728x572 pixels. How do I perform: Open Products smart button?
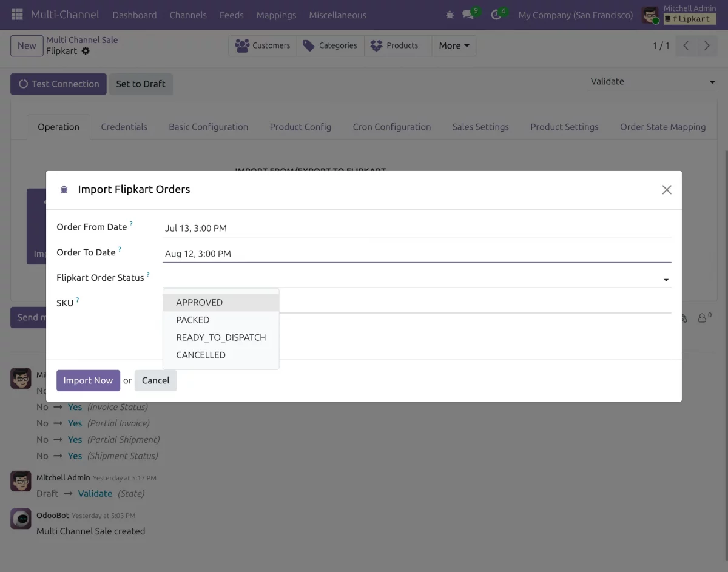point(398,45)
